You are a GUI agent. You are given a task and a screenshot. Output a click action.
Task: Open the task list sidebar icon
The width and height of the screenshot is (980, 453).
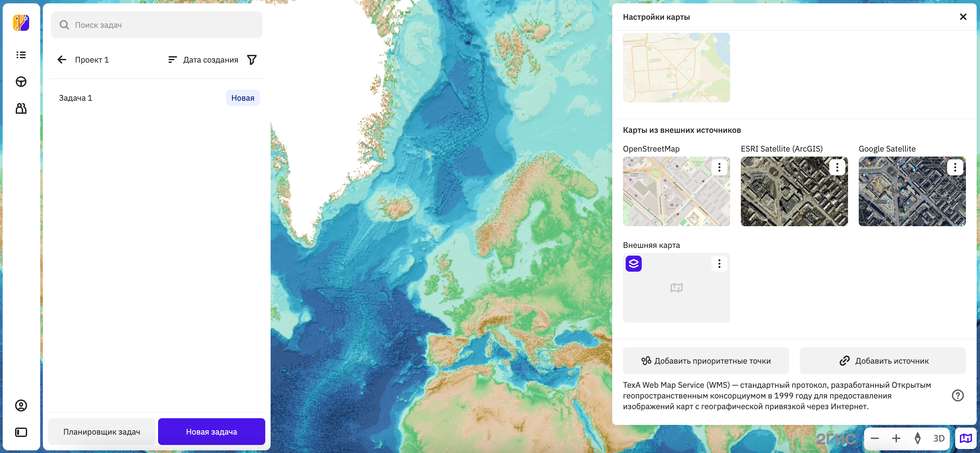[21, 55]
